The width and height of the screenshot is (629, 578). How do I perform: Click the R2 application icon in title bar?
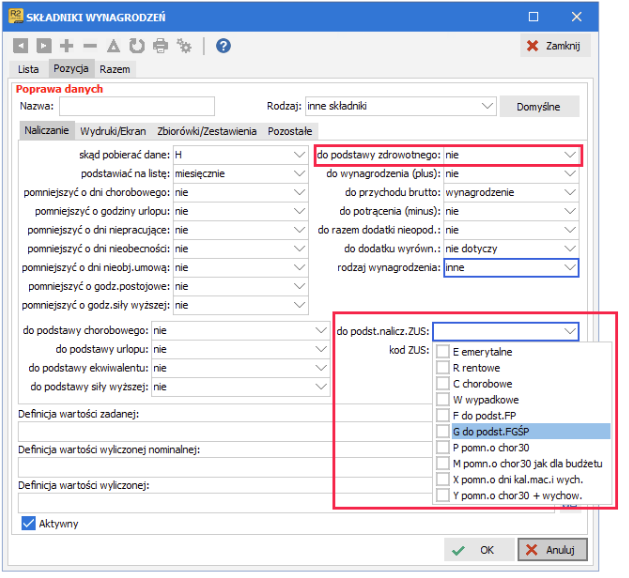(16, 16)
